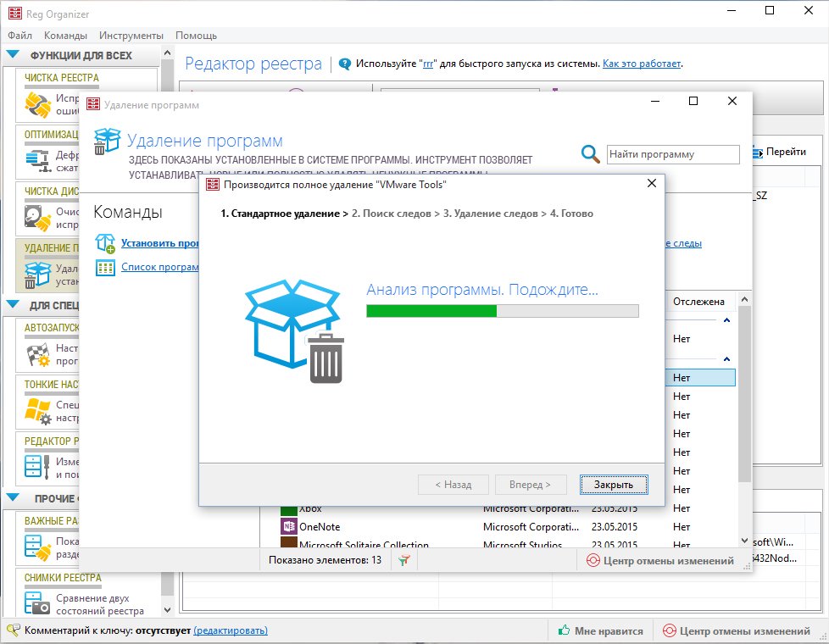Image resolution: width=829 pixels, height=644 pixels.
Task: Select the OneNote row text
Action: tap(320, 526)
